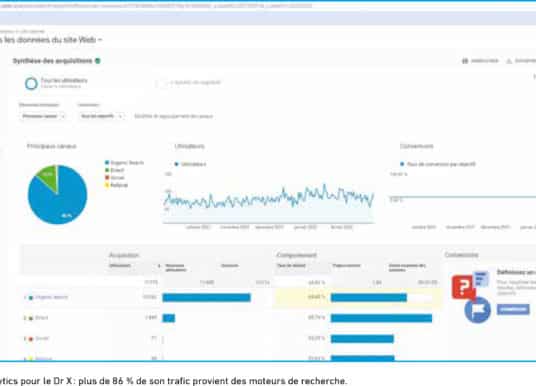Open the Social channel link
This screenshot has height=386, width=536.
tap(42, 338)
